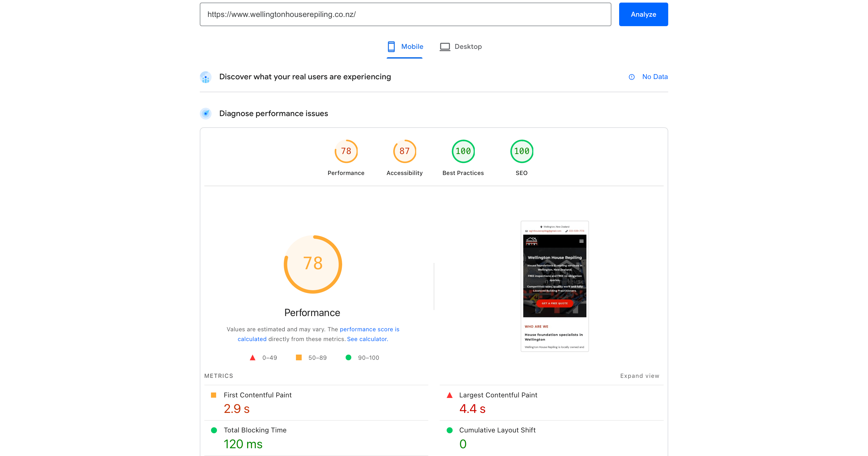Select the SEO score gauge showing 100

(x=522, y=151)
